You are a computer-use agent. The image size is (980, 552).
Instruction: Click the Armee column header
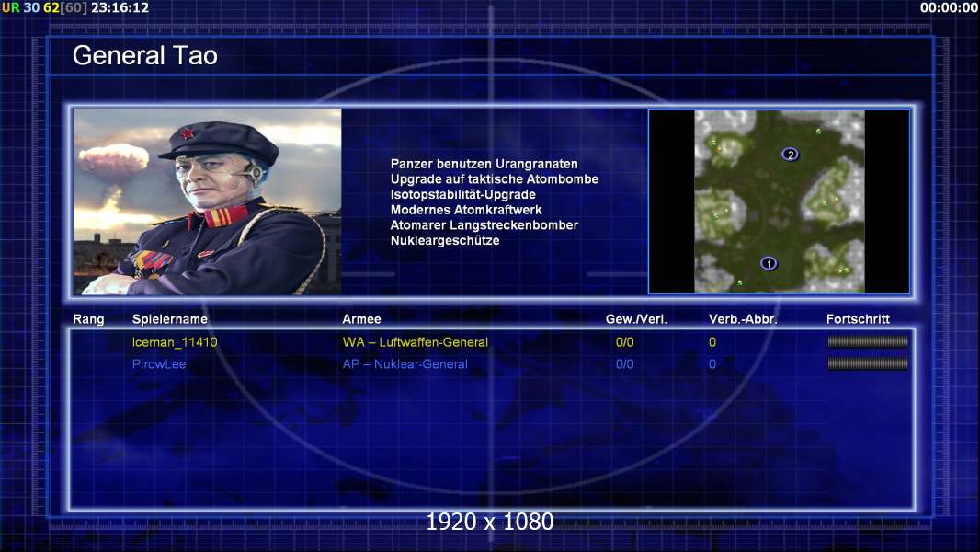(362, 319)
